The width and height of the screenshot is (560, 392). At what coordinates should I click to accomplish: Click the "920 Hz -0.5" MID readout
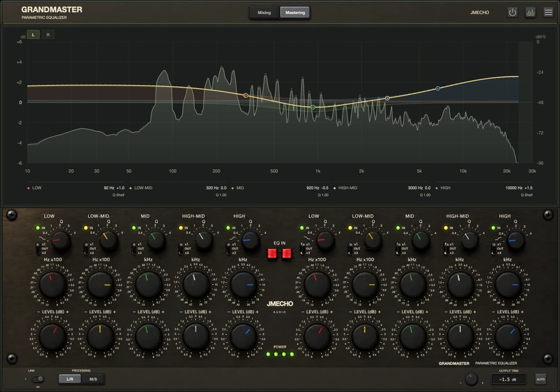317,188
